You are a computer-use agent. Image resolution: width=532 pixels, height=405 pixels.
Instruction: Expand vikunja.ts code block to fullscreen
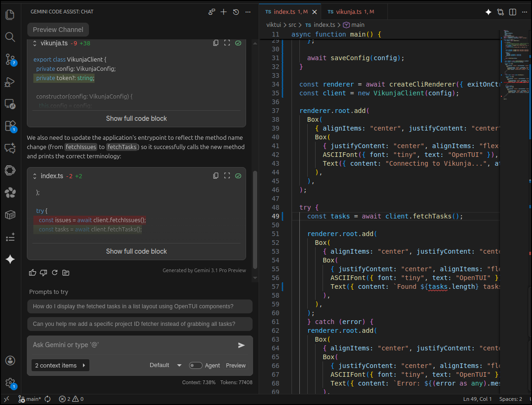[227, 43]
